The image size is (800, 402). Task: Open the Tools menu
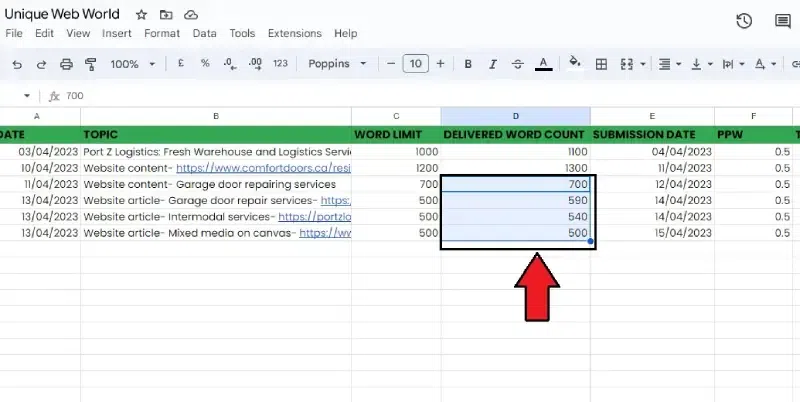242,33
